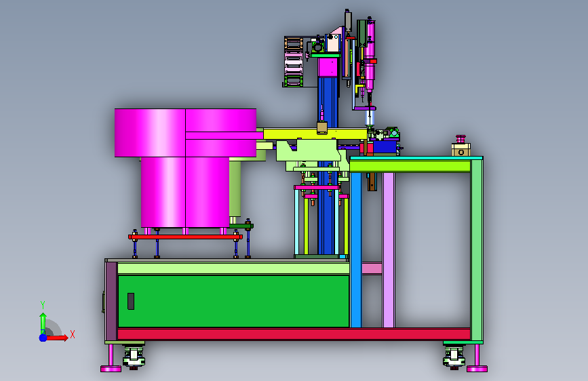Select the red support plate under feeder
588x381 pixels.
(185, 237)
